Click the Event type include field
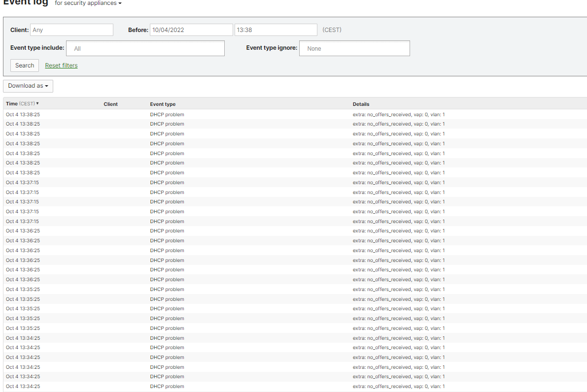The image size is (587, 392). tap(145, 48)
